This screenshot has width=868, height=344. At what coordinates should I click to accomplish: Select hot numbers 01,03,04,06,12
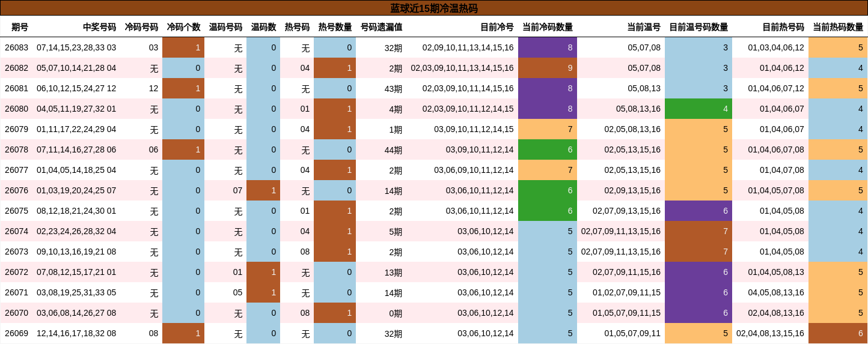tap(776, 47)
